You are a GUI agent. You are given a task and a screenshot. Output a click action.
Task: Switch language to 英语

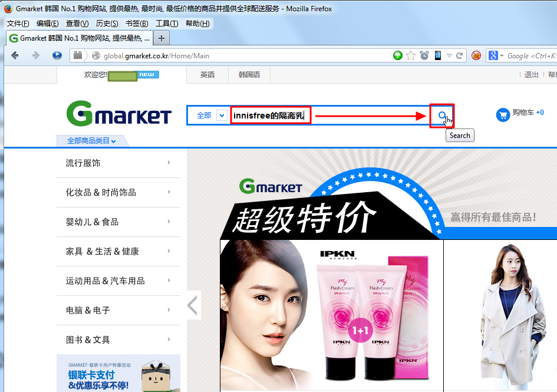[207, 75]
